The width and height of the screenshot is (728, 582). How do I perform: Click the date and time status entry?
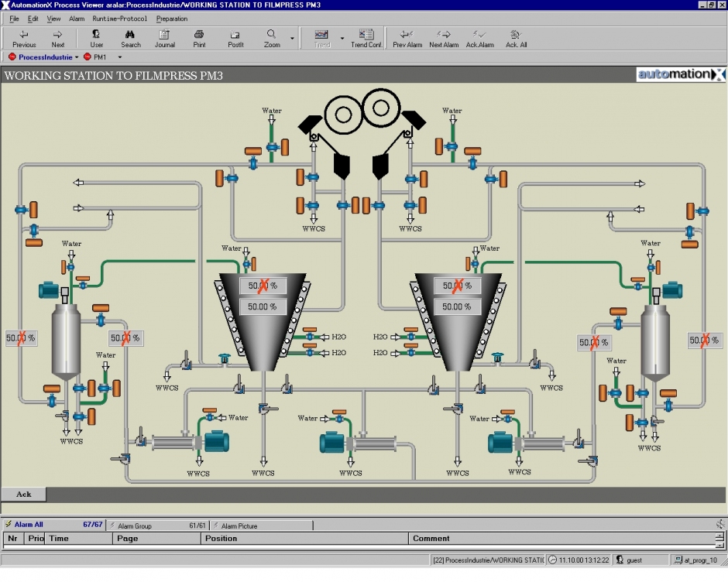[579, 560]
